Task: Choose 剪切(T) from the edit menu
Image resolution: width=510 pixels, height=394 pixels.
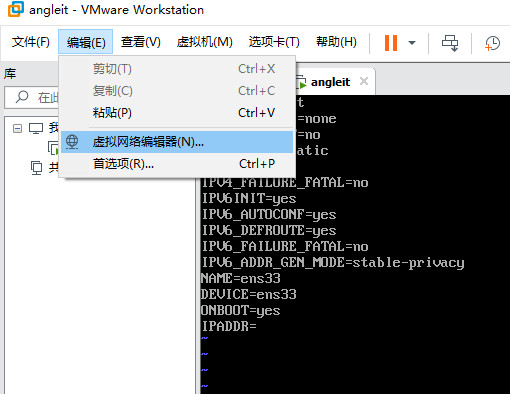Action: point(177,69)
